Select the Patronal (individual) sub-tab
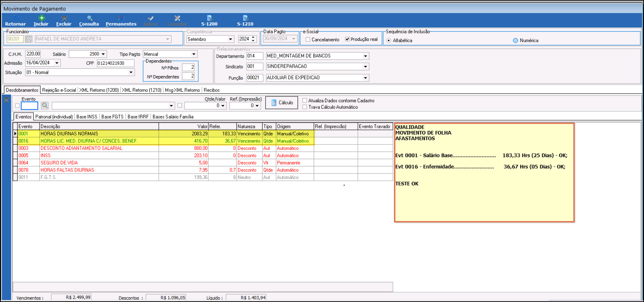The height and width of the screenshot is (302, 644). pos(54,117)
